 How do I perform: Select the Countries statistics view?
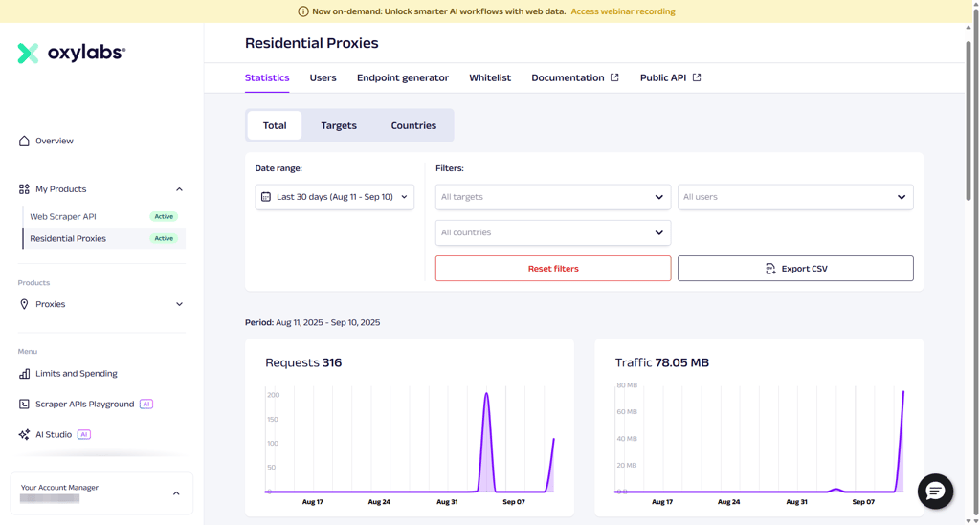(413, 125)
